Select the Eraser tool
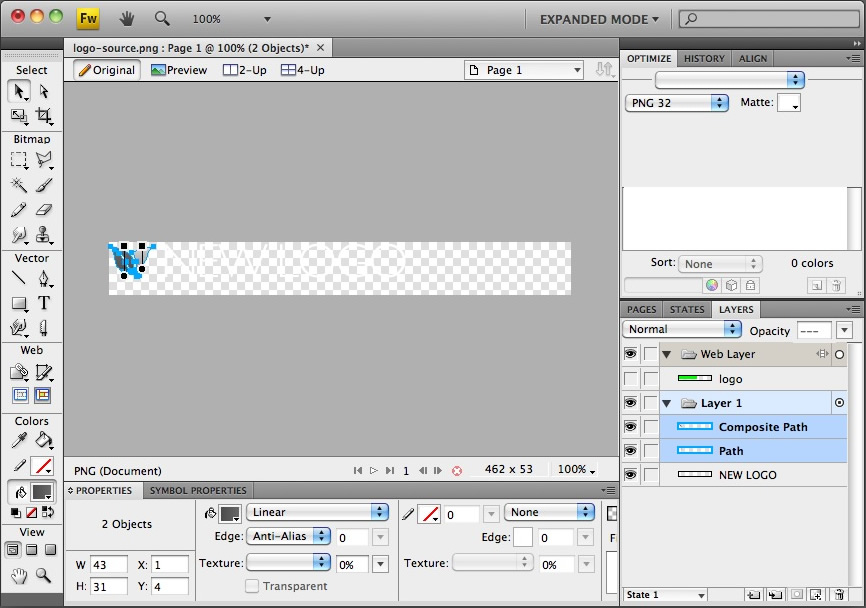 click(x=44, y=210)
